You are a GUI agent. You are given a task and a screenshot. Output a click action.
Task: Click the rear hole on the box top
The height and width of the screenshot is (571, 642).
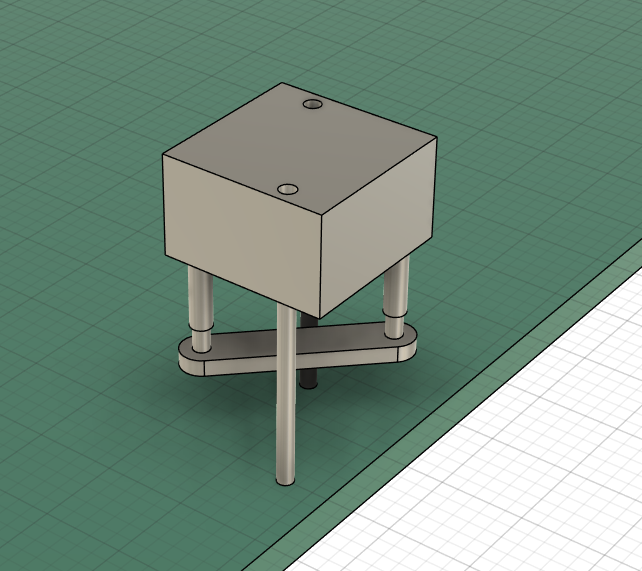[x=313, y=105]
